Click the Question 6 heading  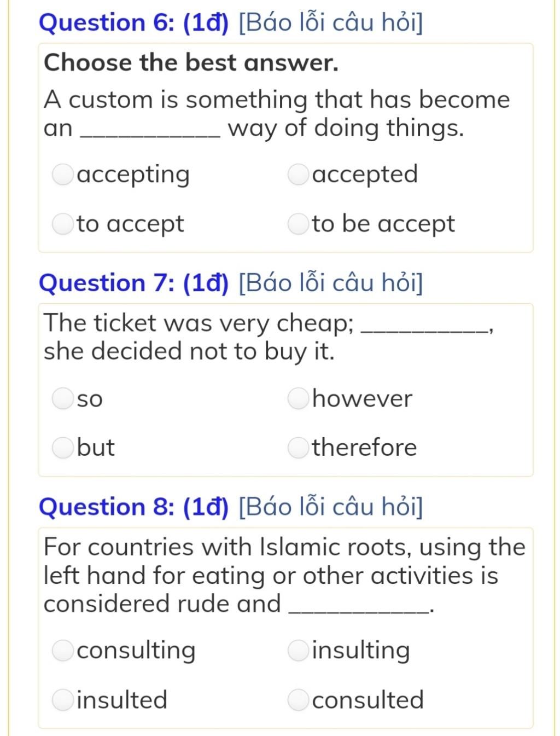[x=133, y=23]
